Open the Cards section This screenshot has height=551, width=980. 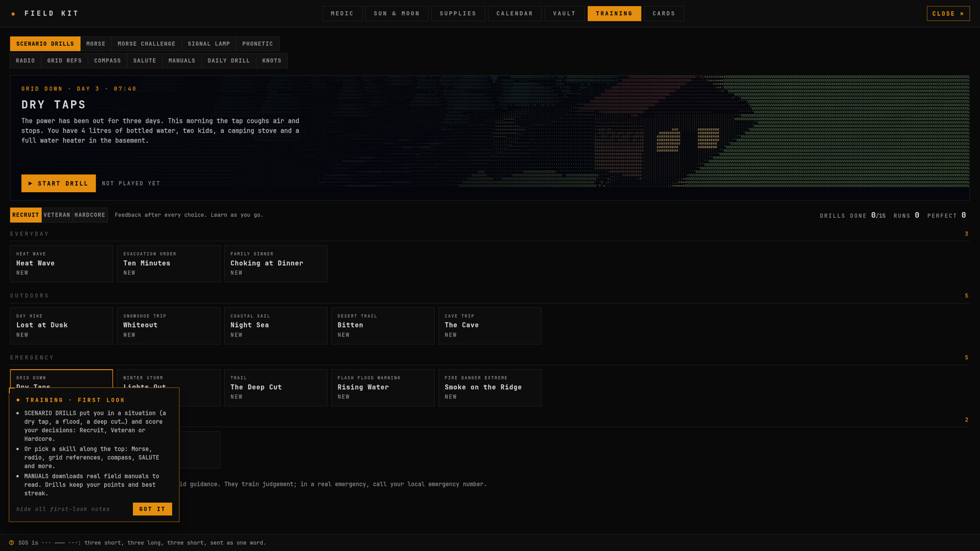pyautogui.click(x=664, y=13)
